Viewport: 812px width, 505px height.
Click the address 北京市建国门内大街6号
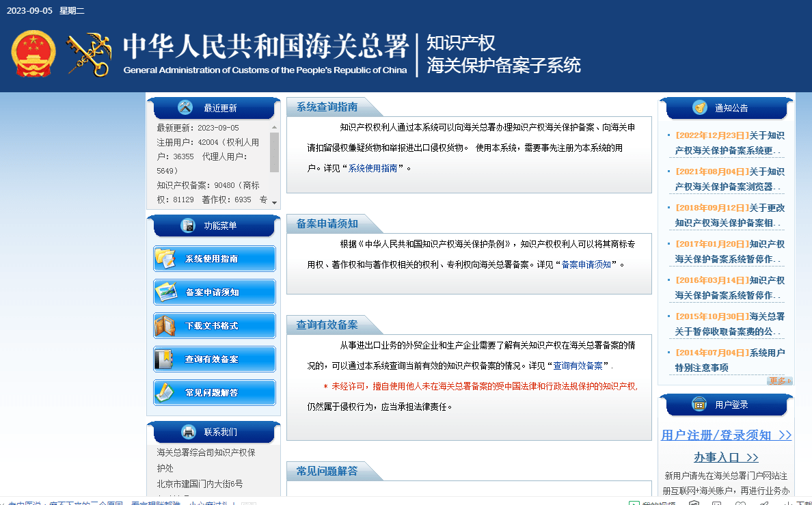pyautogui.click(x=200, y=484)
